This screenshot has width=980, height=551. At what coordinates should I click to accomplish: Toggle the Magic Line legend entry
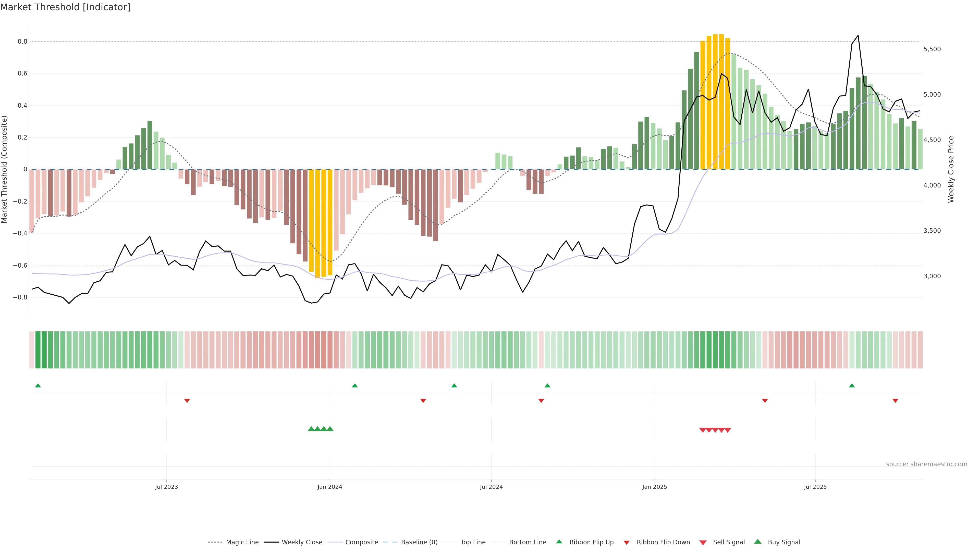(x=242, y=542)
